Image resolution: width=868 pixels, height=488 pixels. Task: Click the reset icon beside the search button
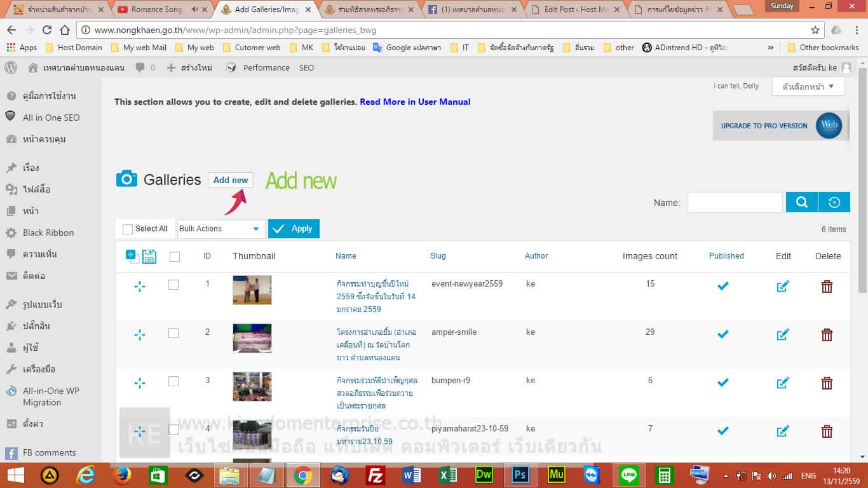point(834,202)
